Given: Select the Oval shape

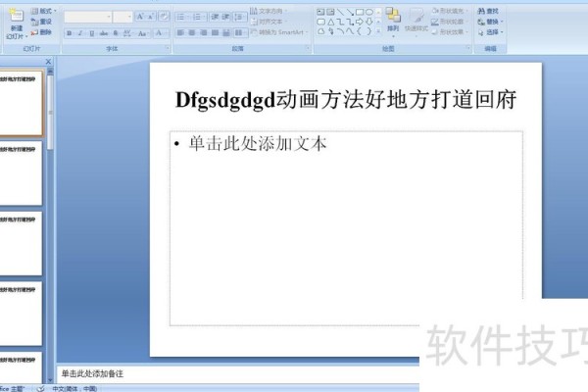Looking at the screenshot, I should coord(369,12).
